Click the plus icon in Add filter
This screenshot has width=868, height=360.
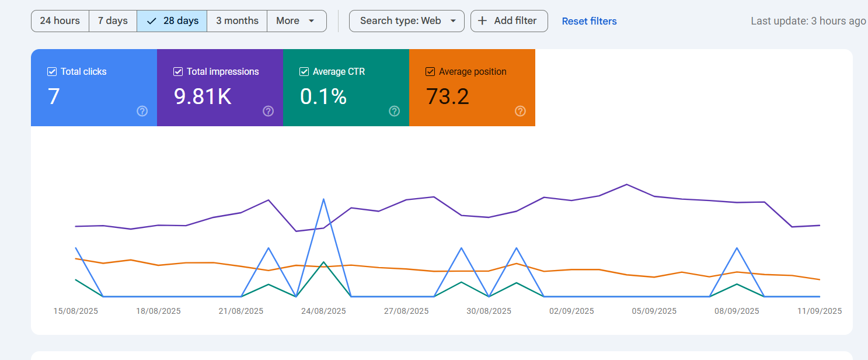[482, 21]
